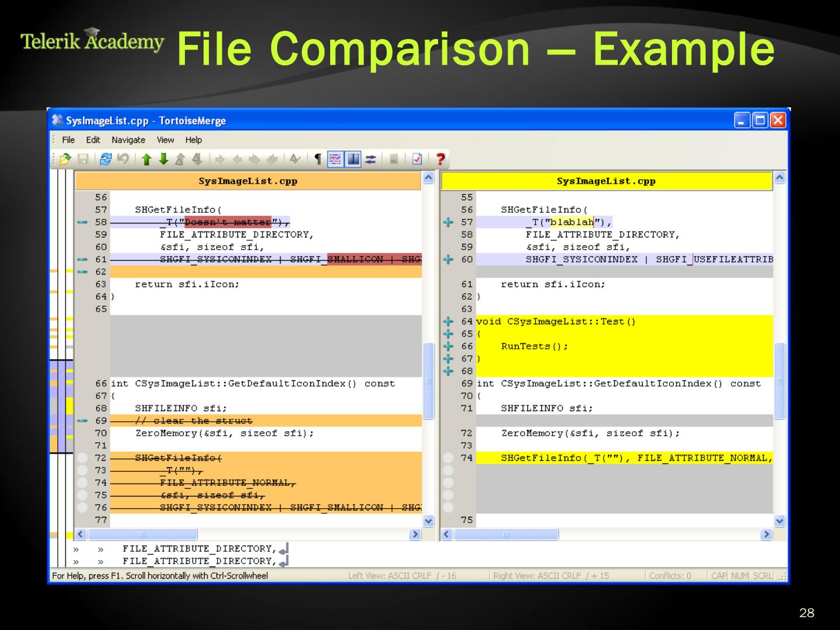
Task: Open settings with the checklist icon
Action: (417, 159)
